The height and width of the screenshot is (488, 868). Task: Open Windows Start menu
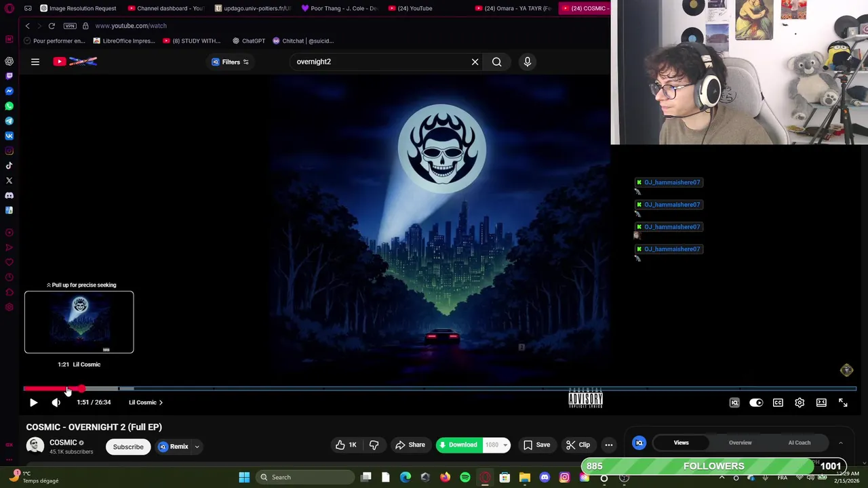244,477
